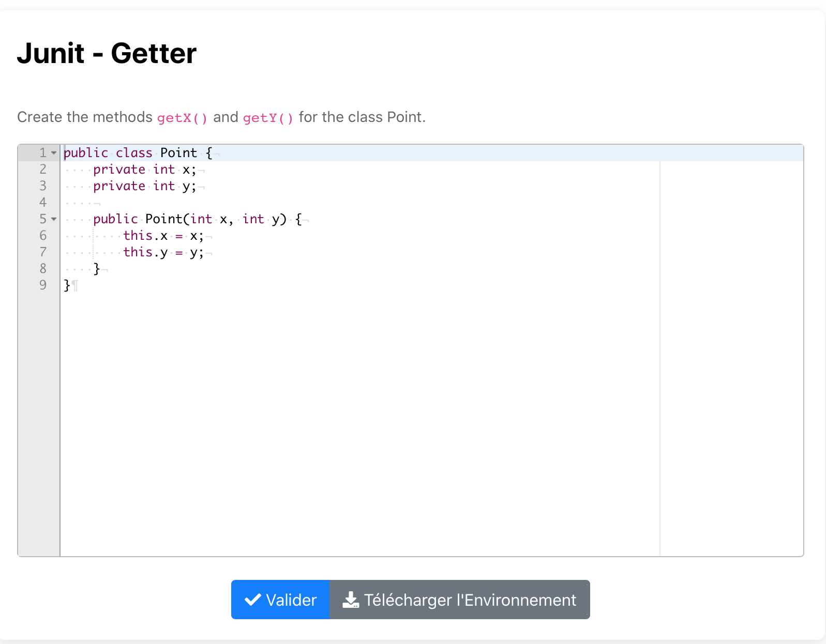Click the download icon beside Télécharger
The image size is (826, 644).
click(351, 600)
